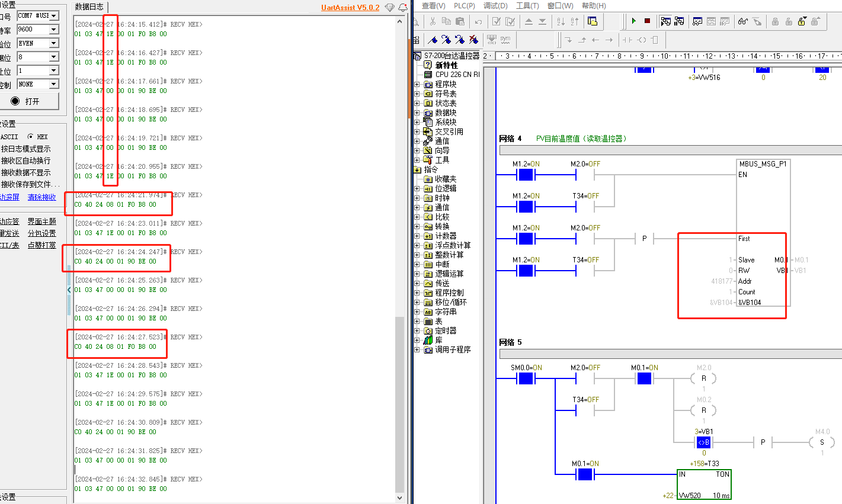Image resolution: width=842 pixels, height=504 pixels.
Task: Open the 9600 baud rate dropdown
Action: coord(53,30)
